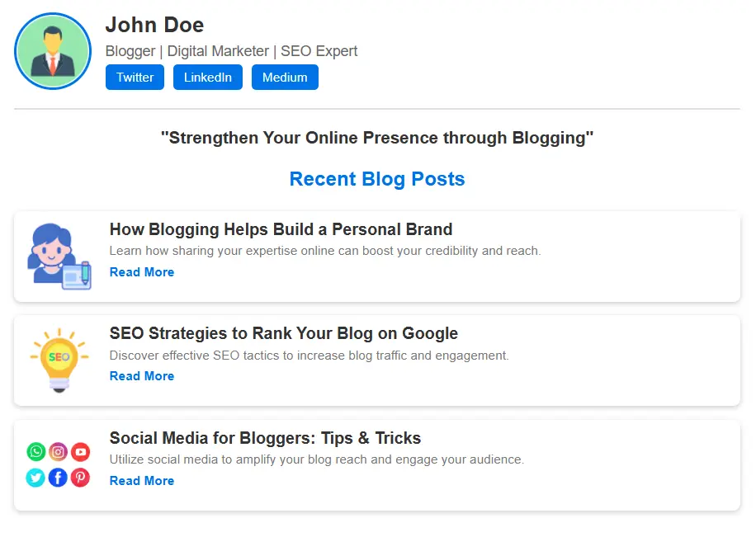Click John Doe's circular profile avatar
The height and width of the screenshot is (537, 756).
pyautogui.click(x=52, y=51)
